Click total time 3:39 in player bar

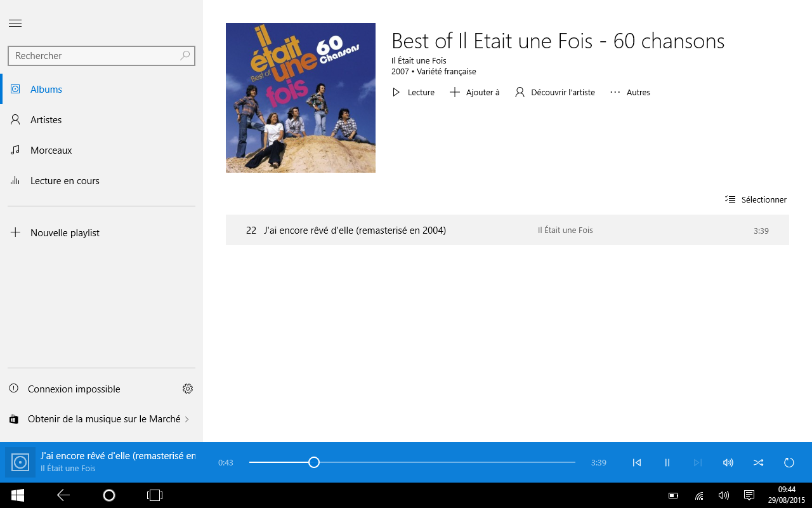pyautogui.click(x=598, y=463)
